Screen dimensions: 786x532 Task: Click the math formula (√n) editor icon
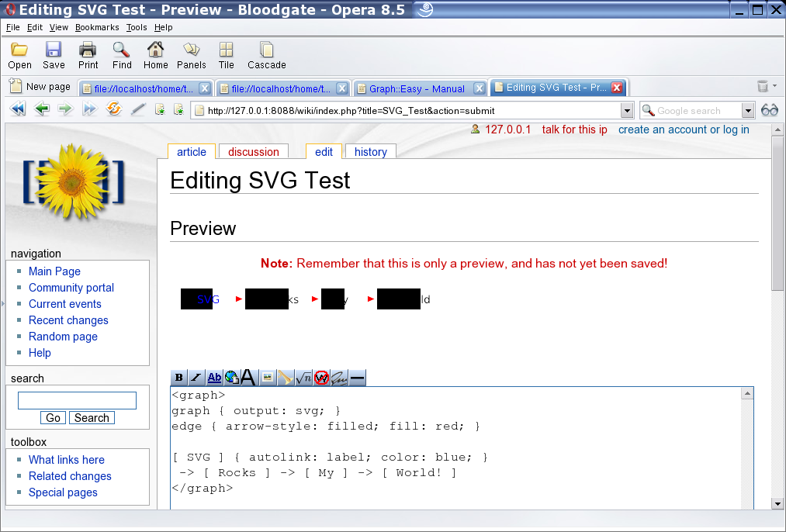303,378
